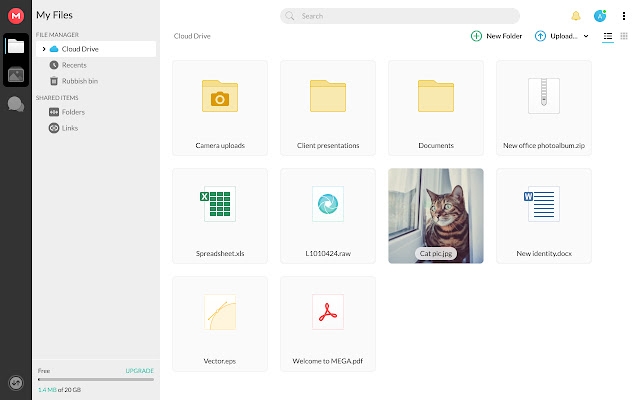Viewport: 640px width, 400px height.
Task: Click the UPGRADE link
Action: point(139,371)
